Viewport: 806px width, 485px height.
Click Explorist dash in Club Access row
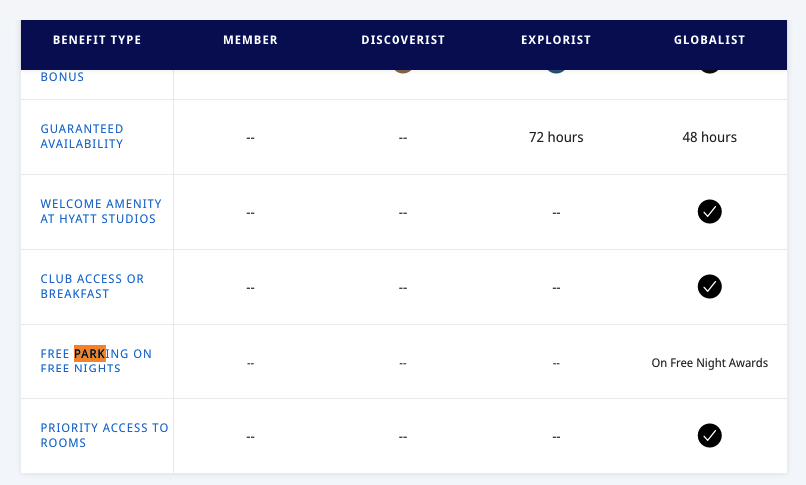pyautogui.click(x=556, y=288)
